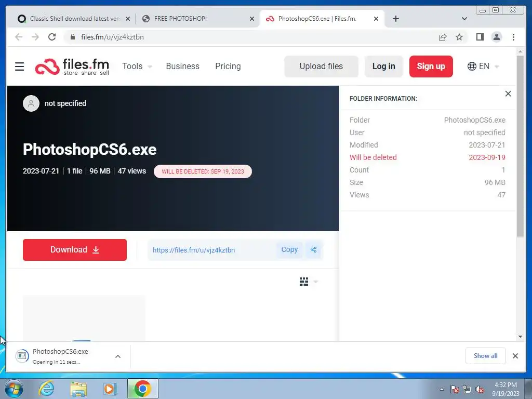
Task: Open the Business page
Action: [182, 66]
